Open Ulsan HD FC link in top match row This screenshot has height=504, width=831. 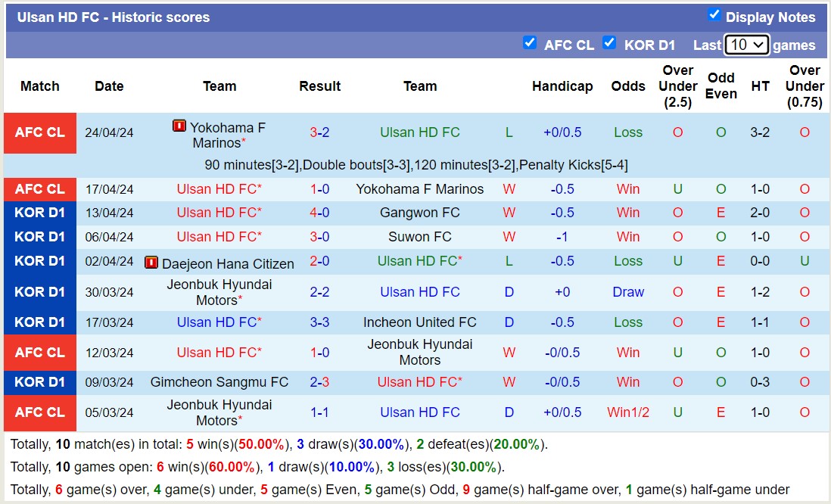coord(420,132)
